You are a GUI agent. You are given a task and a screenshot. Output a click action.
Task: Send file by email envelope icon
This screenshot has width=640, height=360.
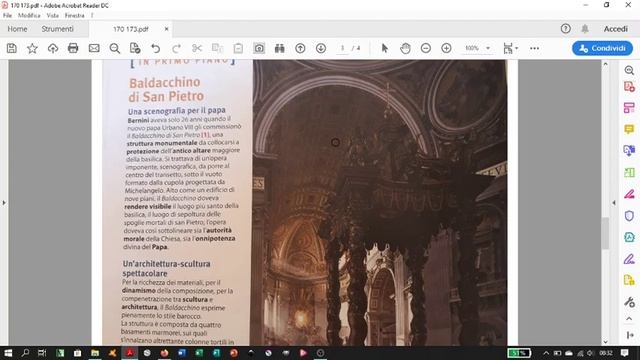pyautogui.click(x=94, y=48)
